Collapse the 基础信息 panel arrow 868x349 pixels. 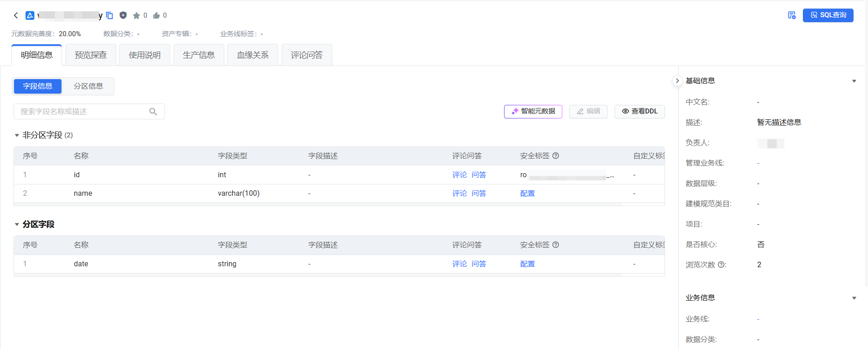pos(854,81)
